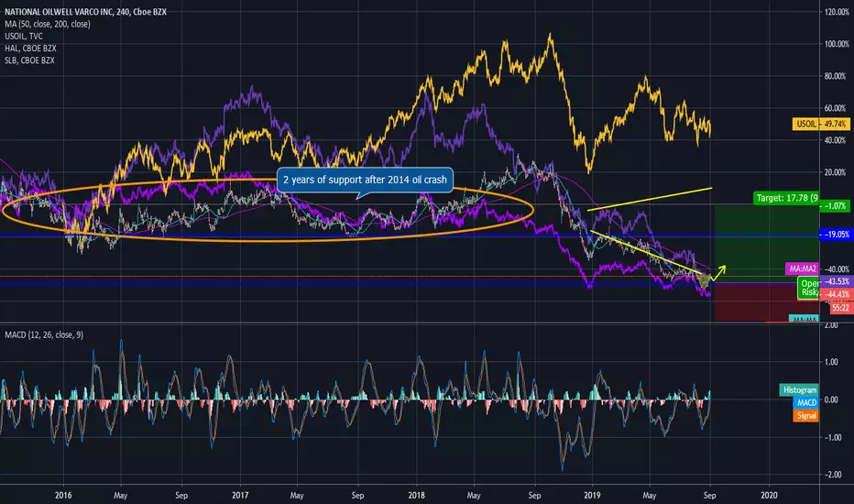Click the green Target: 17.78 label
This screenshot has height=504, width=854.
pyautogui.click(x=786, y=198)
